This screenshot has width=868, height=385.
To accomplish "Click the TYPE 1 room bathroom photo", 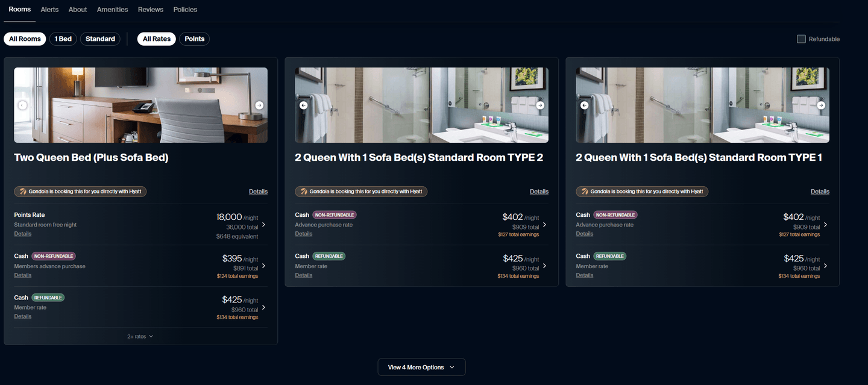I will point(702,105).
